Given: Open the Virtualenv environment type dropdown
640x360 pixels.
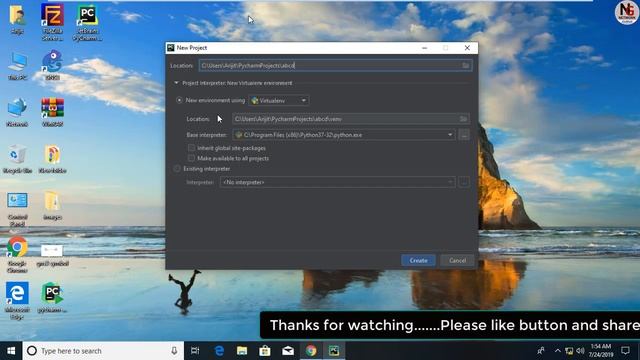Looking at the screenshot, I should point(279,100).
